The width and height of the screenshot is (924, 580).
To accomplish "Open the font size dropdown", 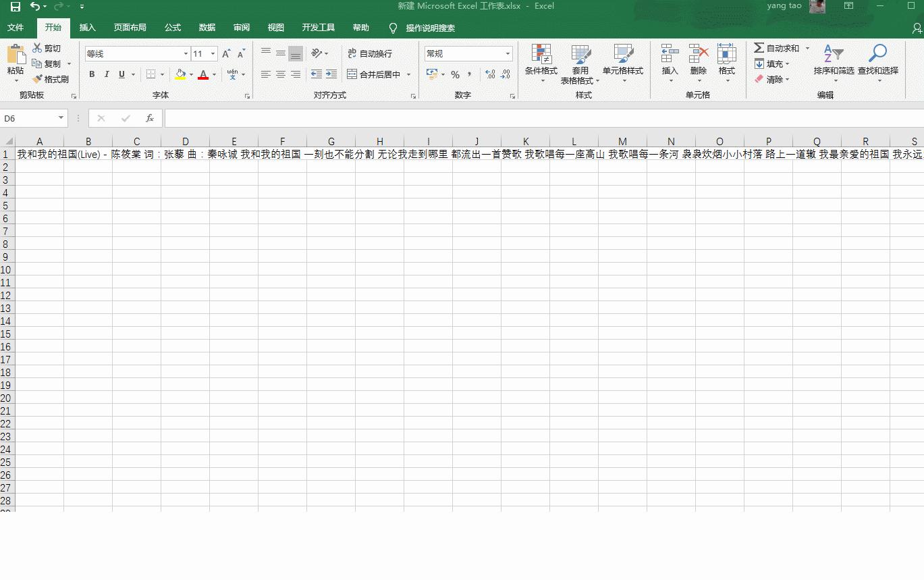I will tap(213, 54).
